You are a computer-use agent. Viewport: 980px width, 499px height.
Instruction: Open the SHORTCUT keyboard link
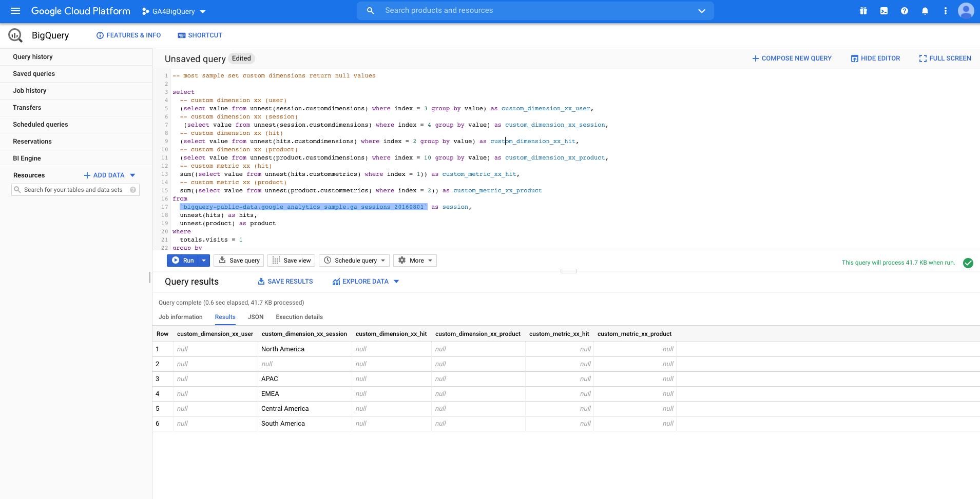click(200, 35)
